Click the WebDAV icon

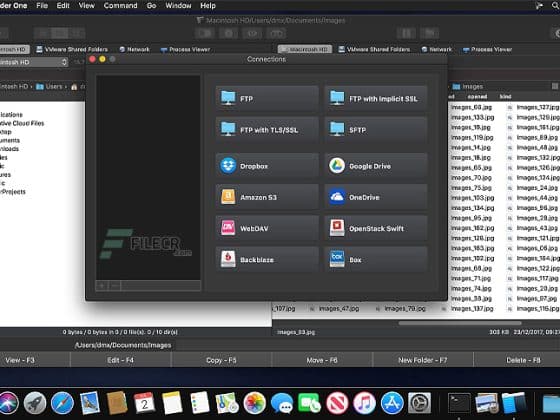click(x=228, y=228)
